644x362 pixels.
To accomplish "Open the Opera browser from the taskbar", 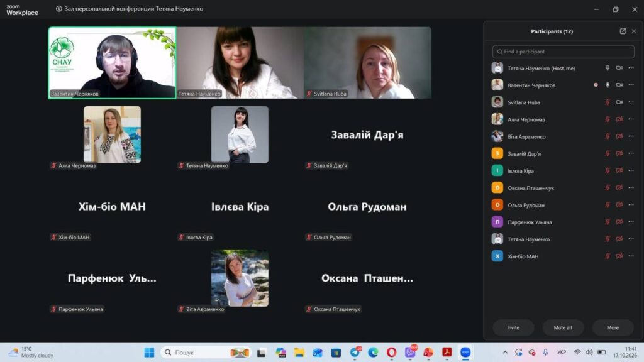I will (x=391, y=352).
